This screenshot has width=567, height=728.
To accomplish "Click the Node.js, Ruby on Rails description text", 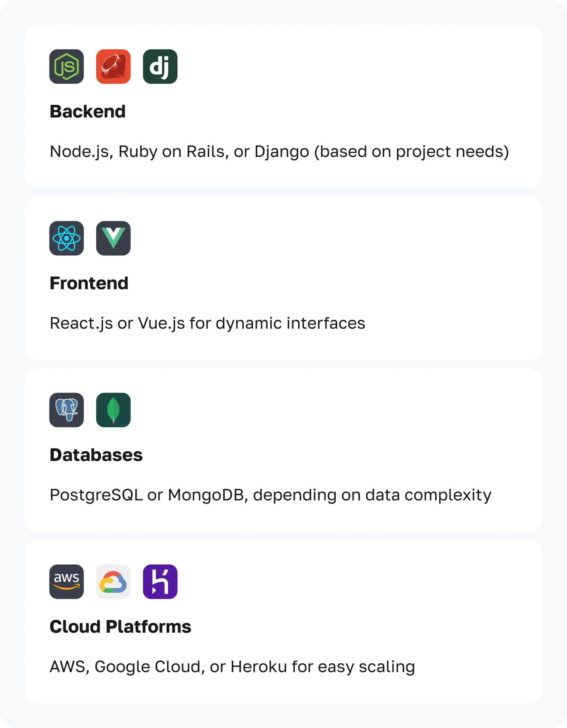I will [x=279, y=151].
